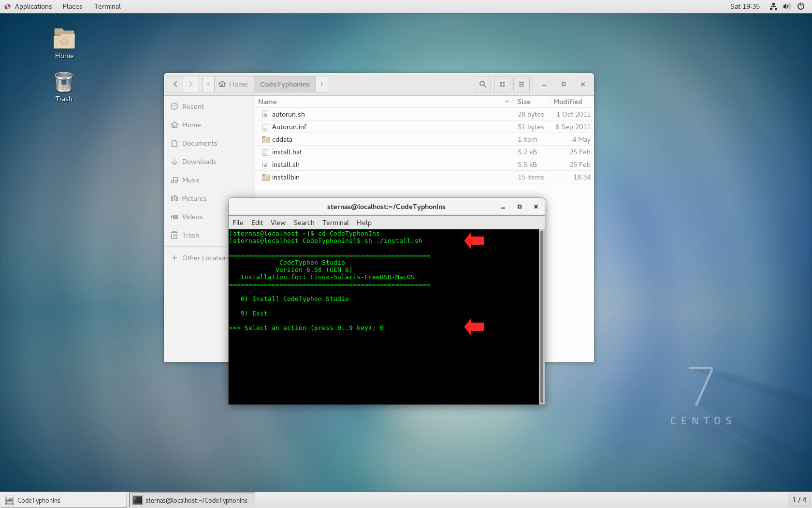Open the Places menu in top bar
The width and height of the screenshot is (812, 508).
coord(72,6)
